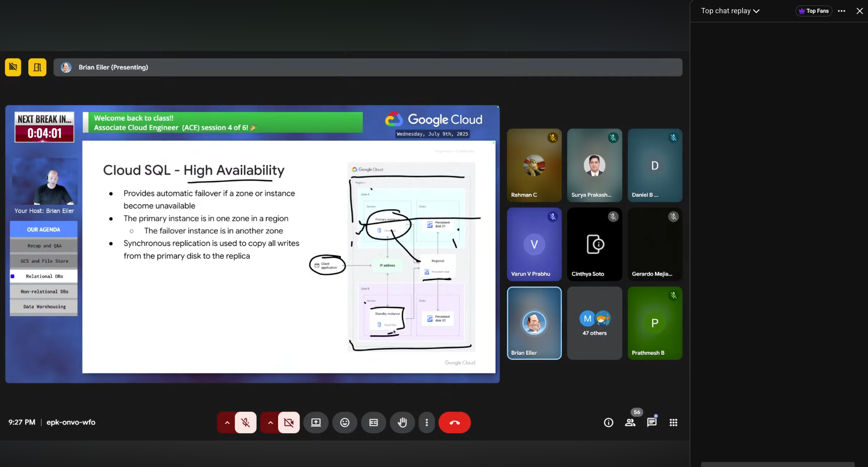Screen dimensions: 868x467
Task: Close the chat replay panel
Action: (859, 11)
